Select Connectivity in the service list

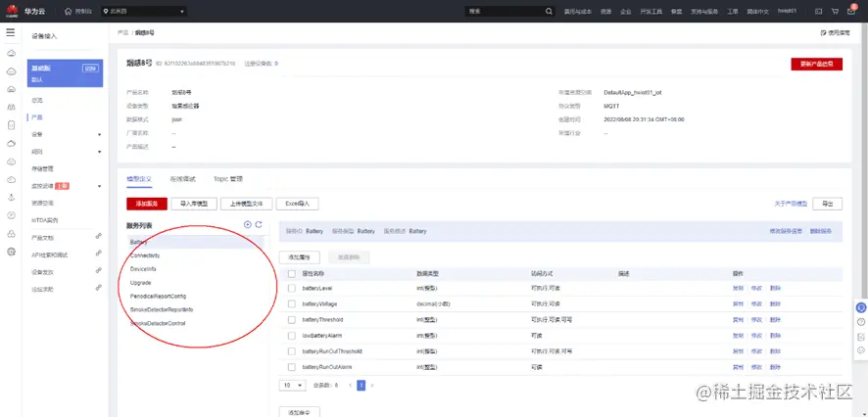click(145, 255)
